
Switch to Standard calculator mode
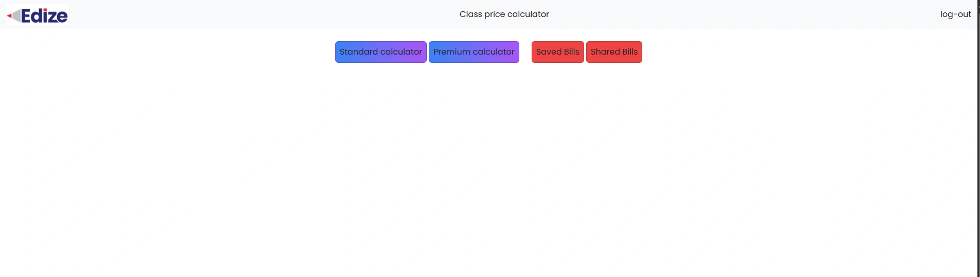pyautogui.click(x=380, y=52)
